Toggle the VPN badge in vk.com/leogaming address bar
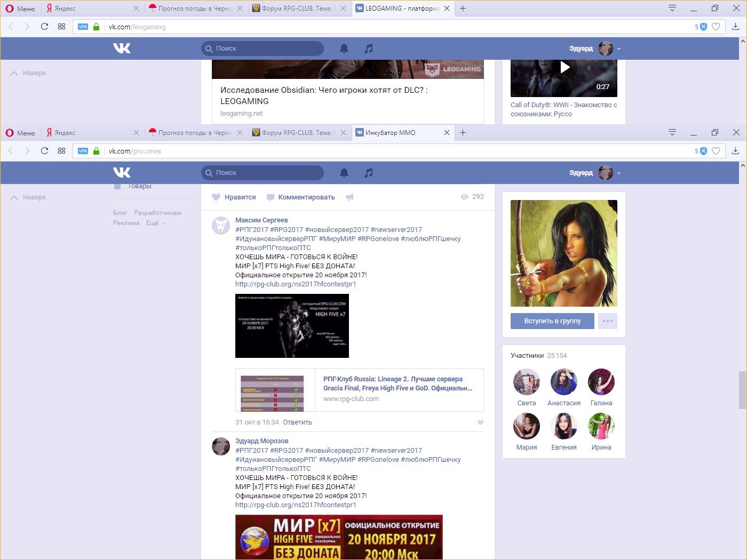747x560 pixels. click(x=83, y=27)
